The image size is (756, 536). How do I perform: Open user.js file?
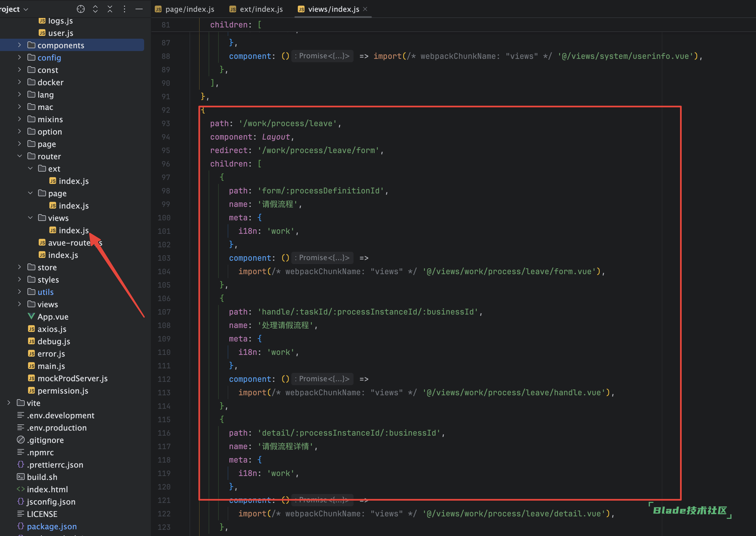click(x=56, y=33)
